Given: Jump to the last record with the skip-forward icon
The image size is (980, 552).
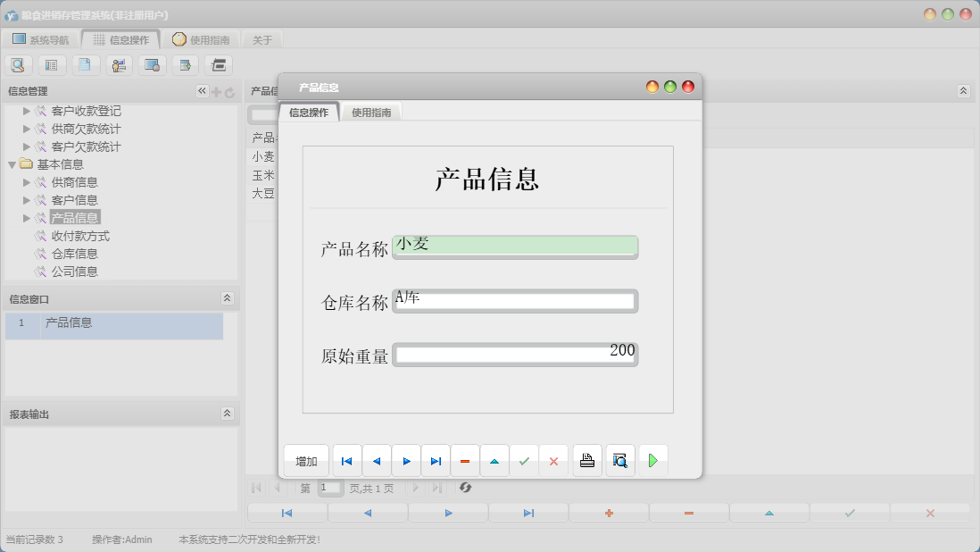Looking at the screenshot, I should tap(436, 460).
